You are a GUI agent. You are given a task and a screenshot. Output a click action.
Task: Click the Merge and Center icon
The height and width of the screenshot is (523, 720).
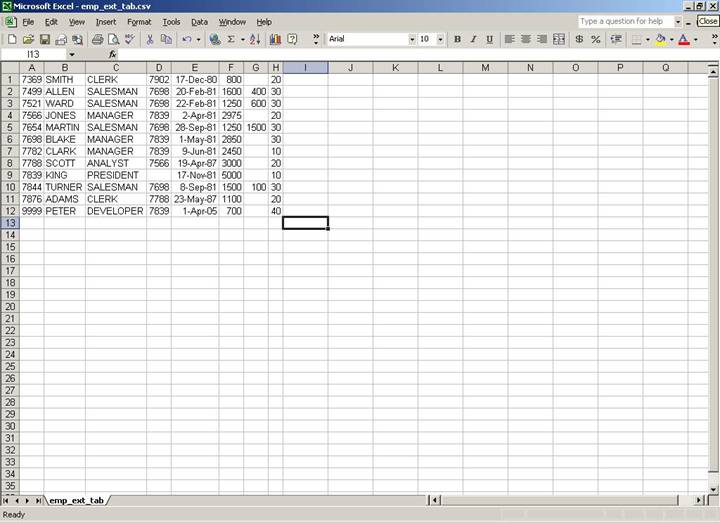pyautogui.click(x=558, y=39)
